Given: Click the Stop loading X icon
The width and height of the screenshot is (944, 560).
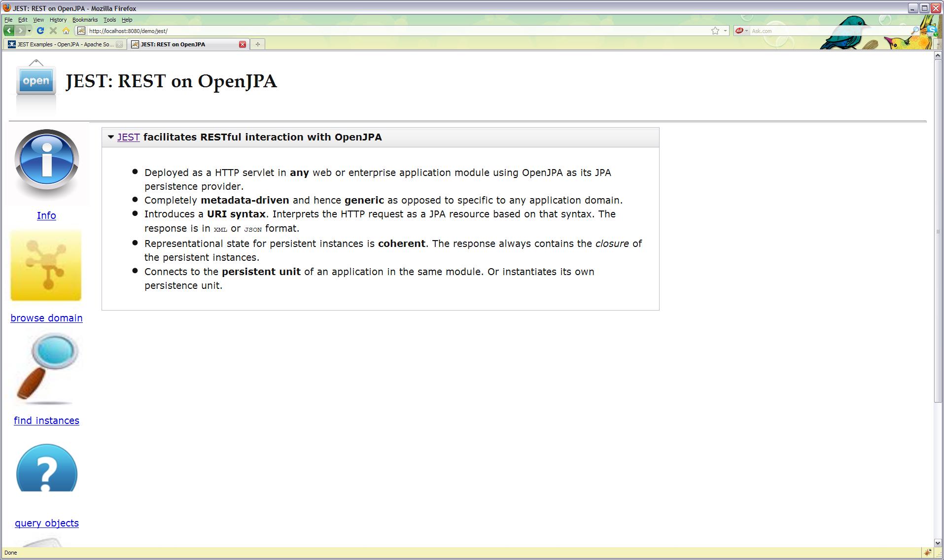Looking at the screenshot, I should [x=53, y=31].
